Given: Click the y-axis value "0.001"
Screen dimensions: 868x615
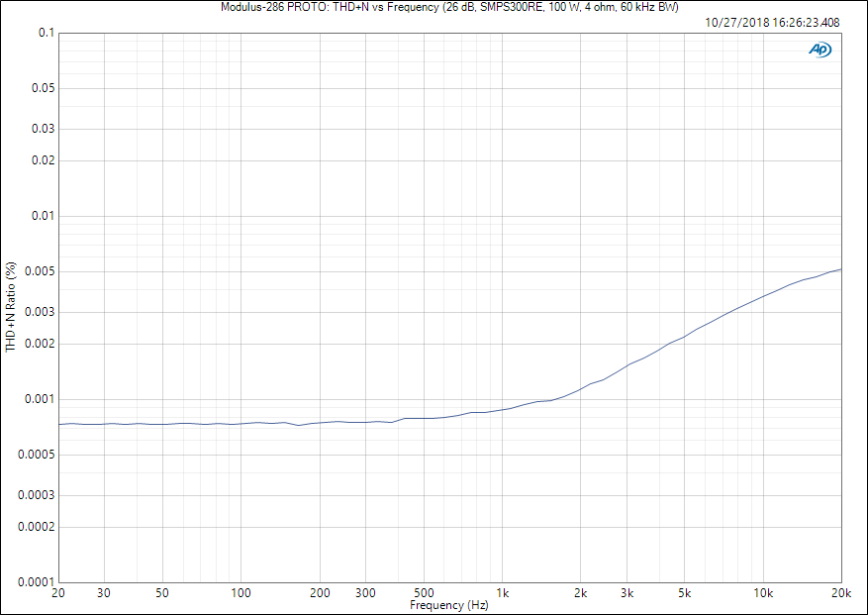Looking at the screenshot, I should pyautogui.click(x=41, y=399).
